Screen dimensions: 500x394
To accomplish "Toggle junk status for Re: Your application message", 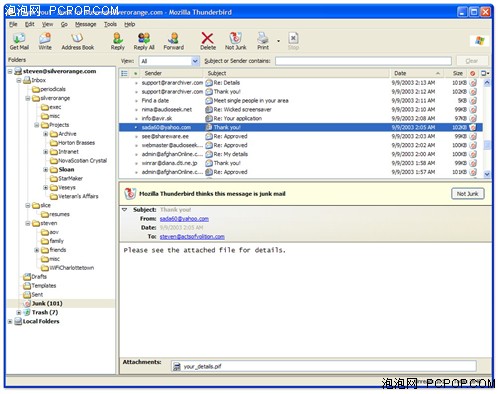I will coord(473,118).
